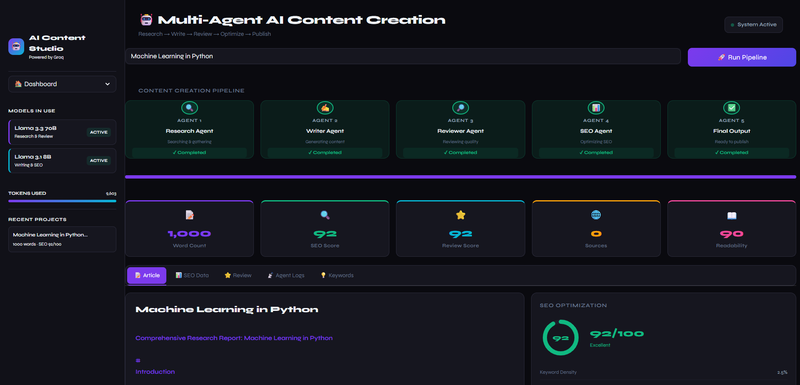Click the Review Score star icon
This screenshot has width=800, height=385.
pos(460,215)
